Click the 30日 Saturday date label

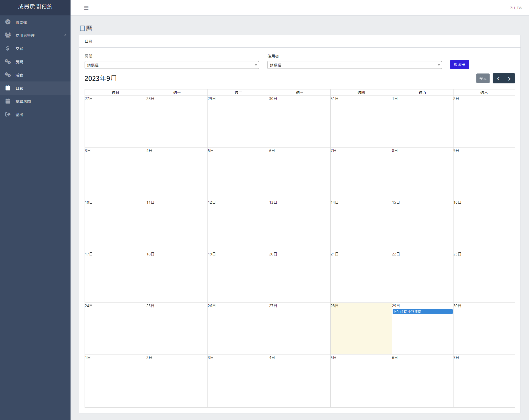tap(457, 306)
